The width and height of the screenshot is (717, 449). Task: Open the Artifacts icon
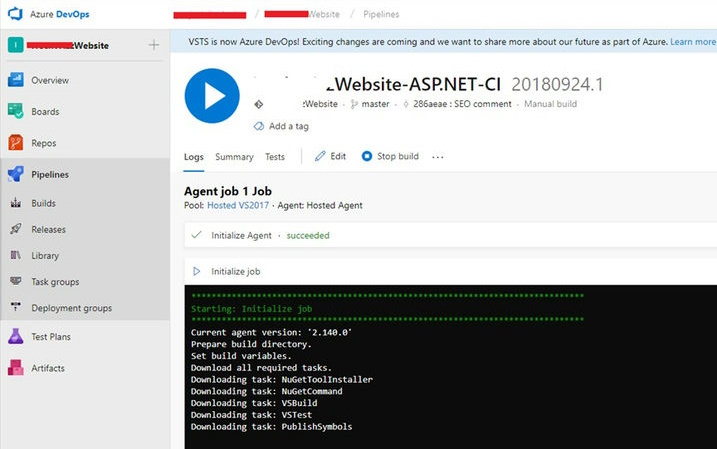pyautogui.click(x=16, y=368)
